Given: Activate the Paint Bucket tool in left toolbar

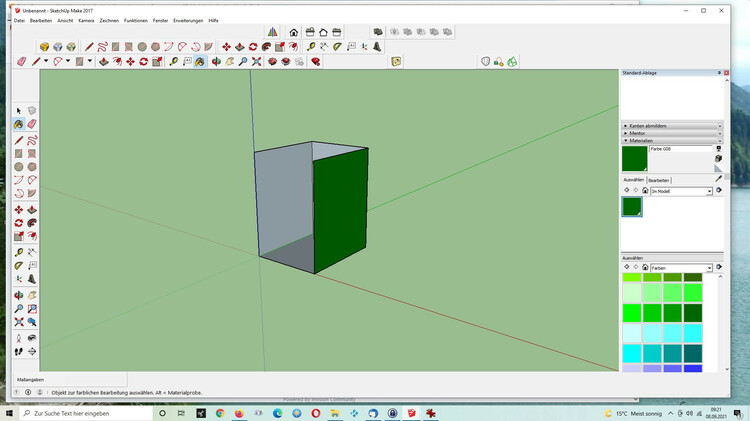Looking at the screenshot, I should click(x=18, y=125).
